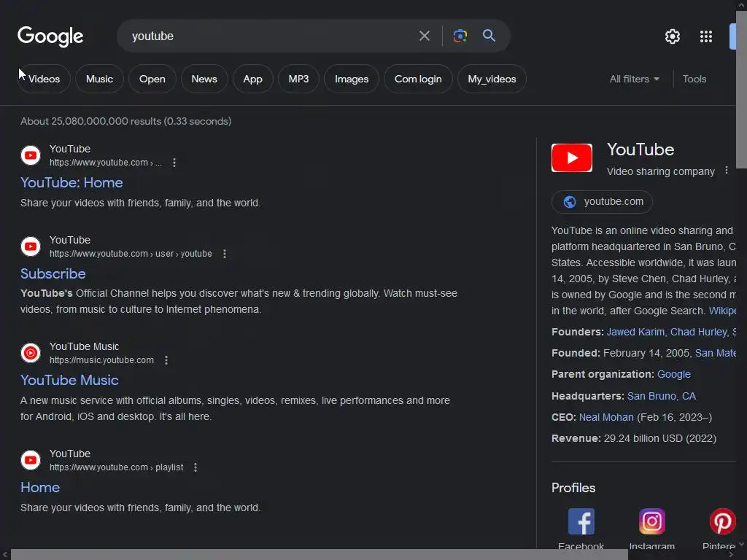Open the youtube.com website chip
The height and width of the screenshot is (560, 747).
tap(602, 202)
